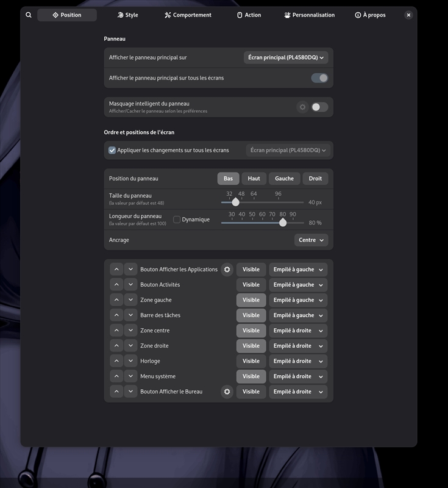
Task: Open gear settings for Bouton Afficher le Bureau
Action: [227, 392]
